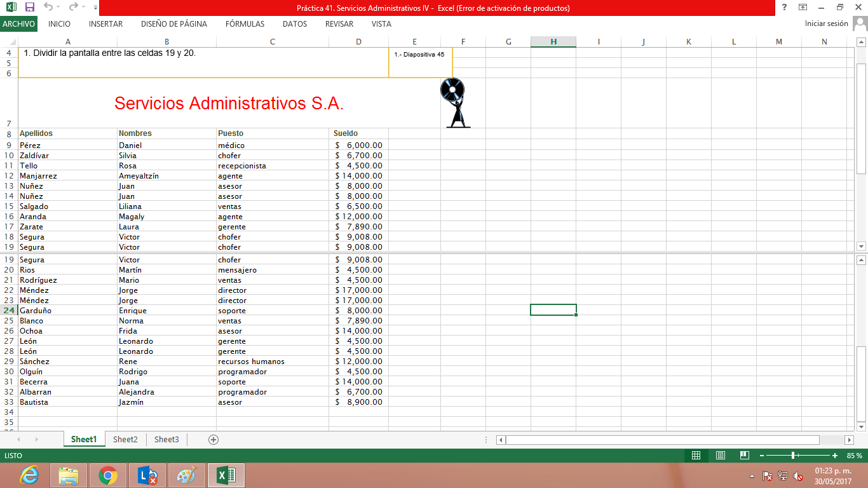This screenshot has height=488, width=868.
Task: Click the Redo arrow icon
Action: tap(73, 7)
